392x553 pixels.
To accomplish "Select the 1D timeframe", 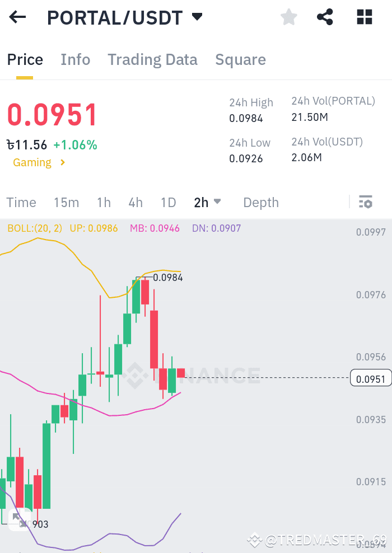I will tap(168, 203).
